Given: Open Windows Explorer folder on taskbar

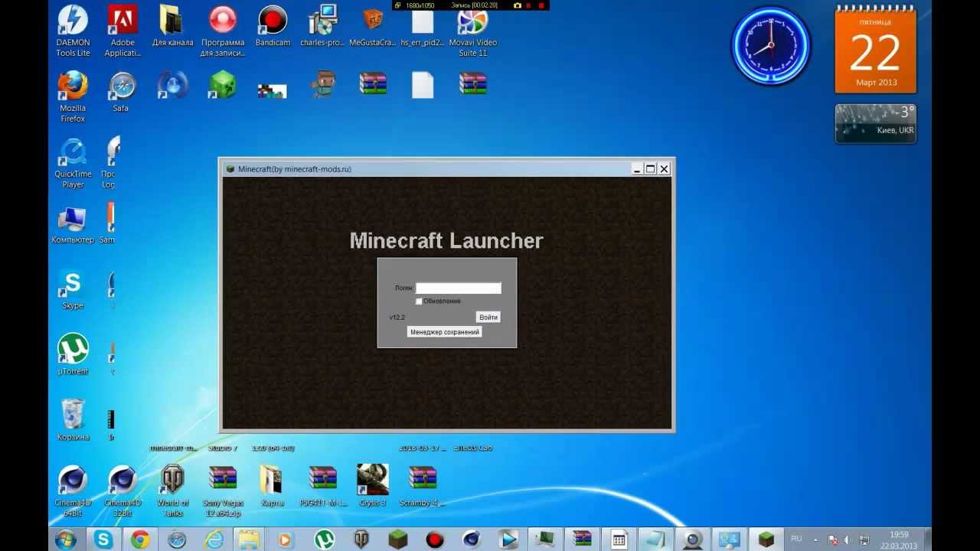Looking at the screenshot, I should [249, 540].
